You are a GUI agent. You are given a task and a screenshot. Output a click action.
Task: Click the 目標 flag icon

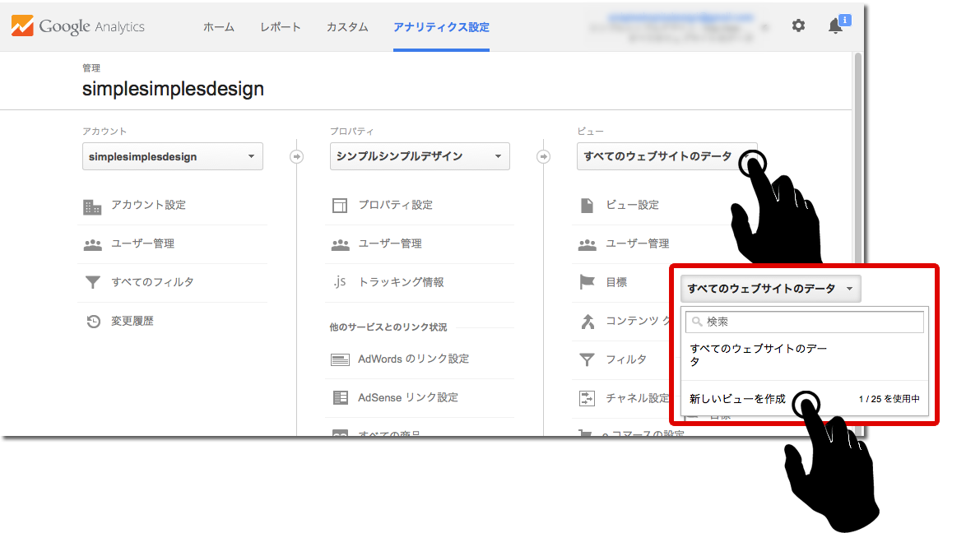tap(587, 282)
